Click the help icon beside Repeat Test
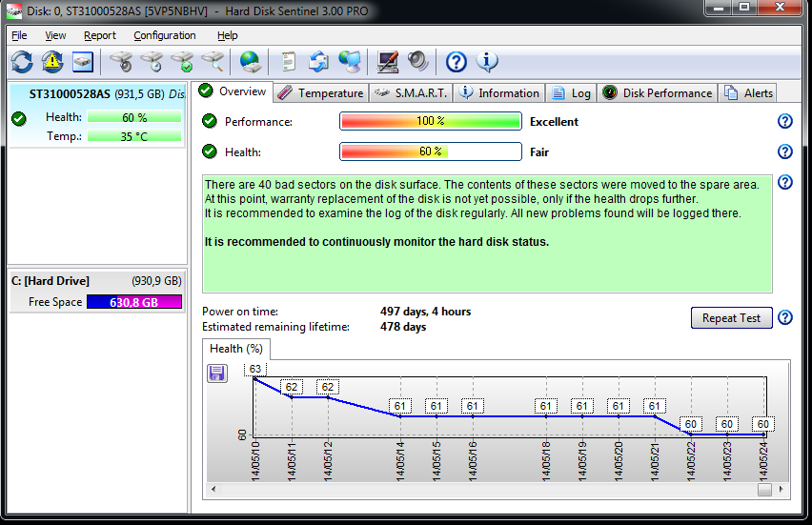 tap(785, 317)
